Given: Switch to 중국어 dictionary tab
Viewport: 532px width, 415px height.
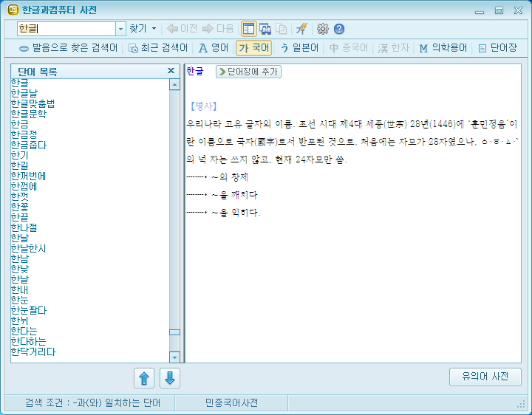Looking at the screenshot, I should [x=349, y=48].
